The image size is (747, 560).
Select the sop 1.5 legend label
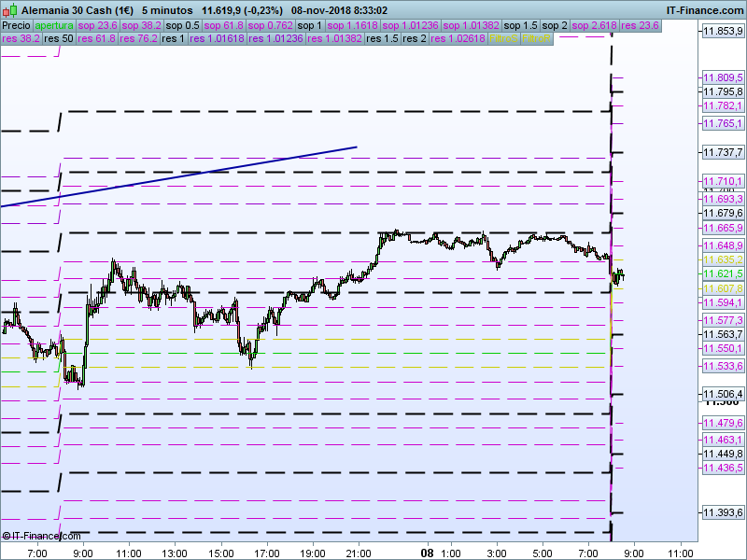(520, 25)
